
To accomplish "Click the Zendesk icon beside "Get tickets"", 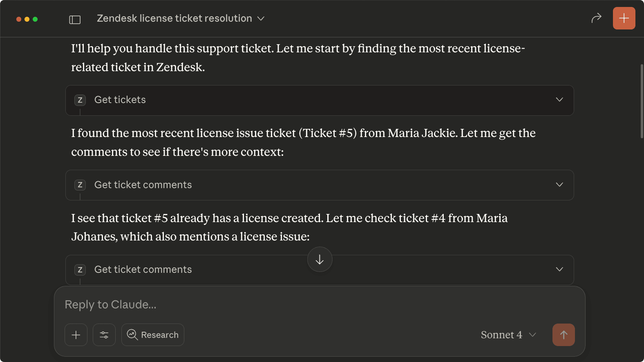I will 80,100.
